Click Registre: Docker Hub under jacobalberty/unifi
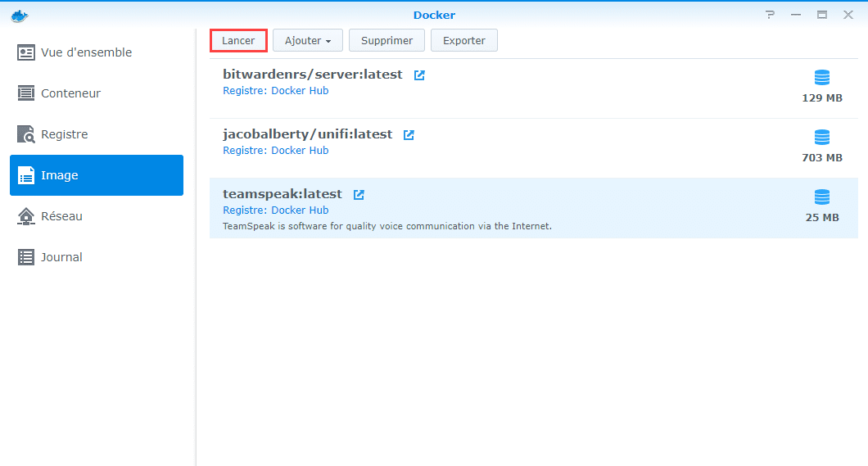Screen dimensions: 868x466 click(x=276, y=151)
